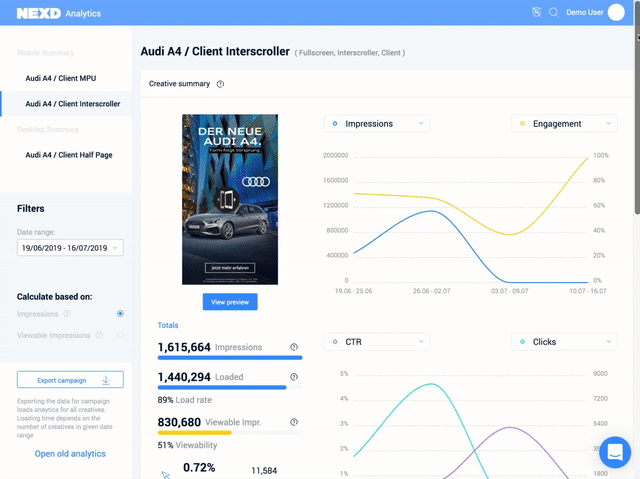Screen dimensions: 640x479
Task: Open old analytics link
Action: [70, 454]
